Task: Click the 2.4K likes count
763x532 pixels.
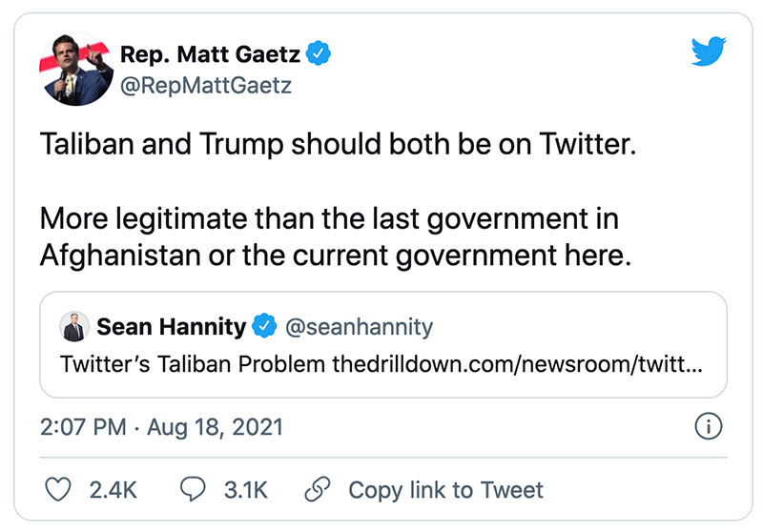Action: (x=113, y=490)
